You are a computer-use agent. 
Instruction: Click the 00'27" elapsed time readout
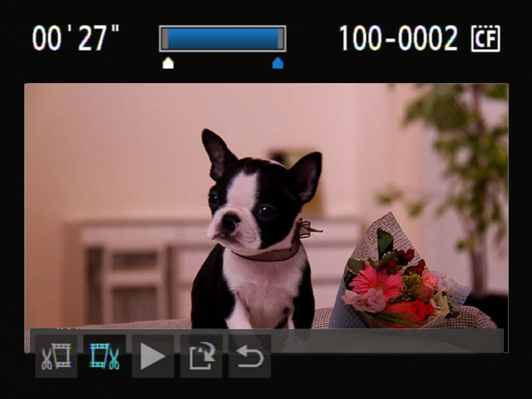tap(76, 38)
